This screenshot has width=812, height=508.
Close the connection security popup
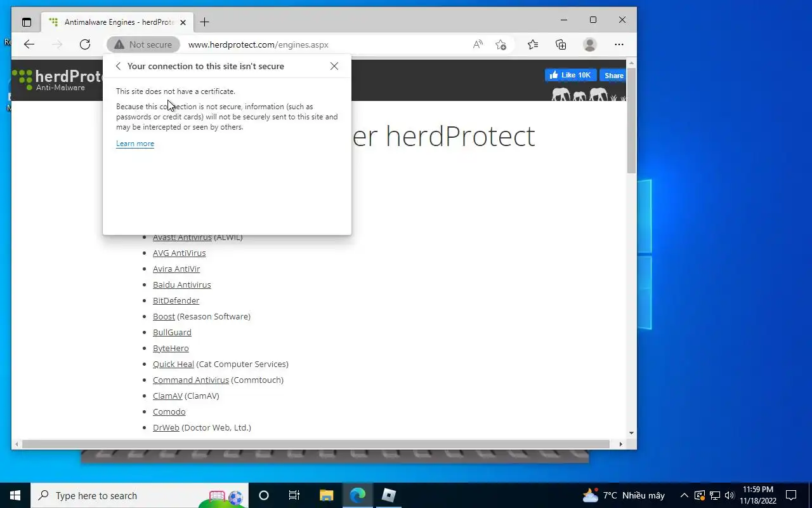pos(334,66)
